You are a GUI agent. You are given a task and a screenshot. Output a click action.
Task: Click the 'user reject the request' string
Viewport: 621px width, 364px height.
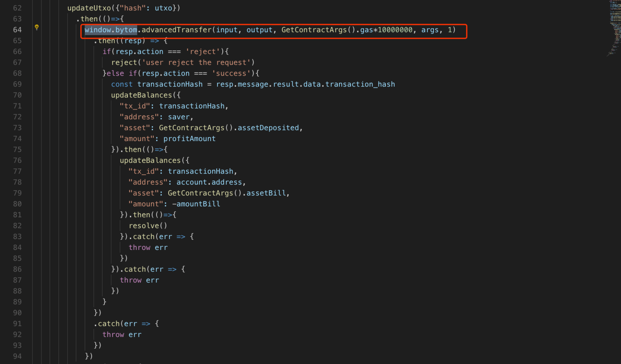(x=196, y=63)
